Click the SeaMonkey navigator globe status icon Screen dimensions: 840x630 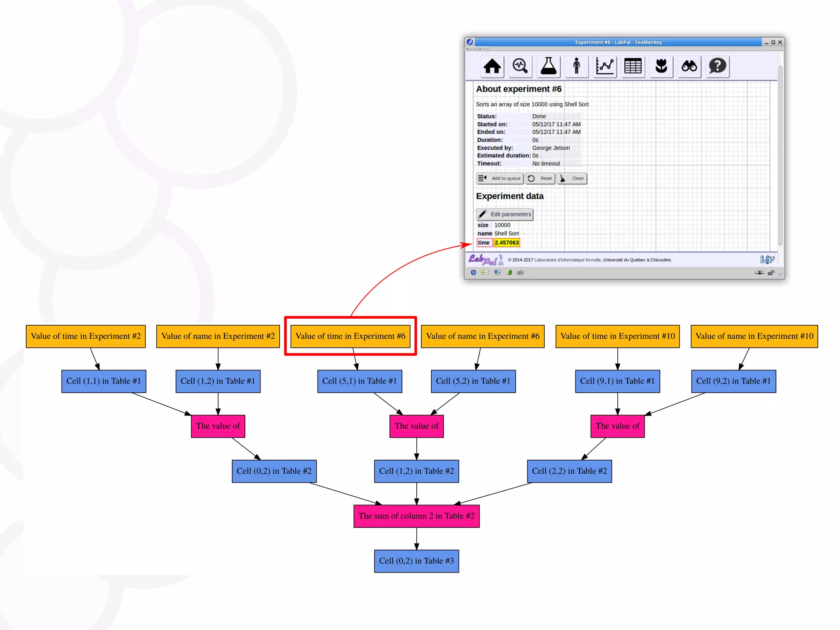click(x=473, y=272)
